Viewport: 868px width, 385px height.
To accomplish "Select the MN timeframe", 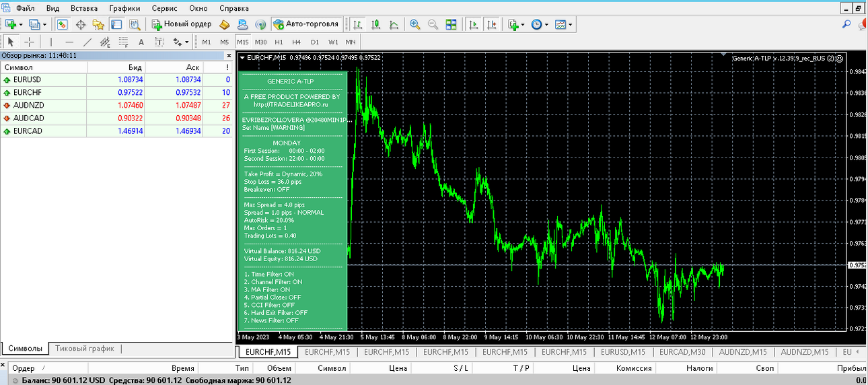I will [351, 42].
